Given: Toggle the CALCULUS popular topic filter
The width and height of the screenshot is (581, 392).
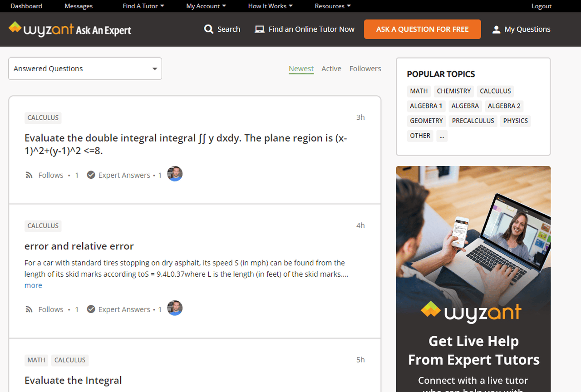Looking at the screenshot, I should [x=495, y=91].
